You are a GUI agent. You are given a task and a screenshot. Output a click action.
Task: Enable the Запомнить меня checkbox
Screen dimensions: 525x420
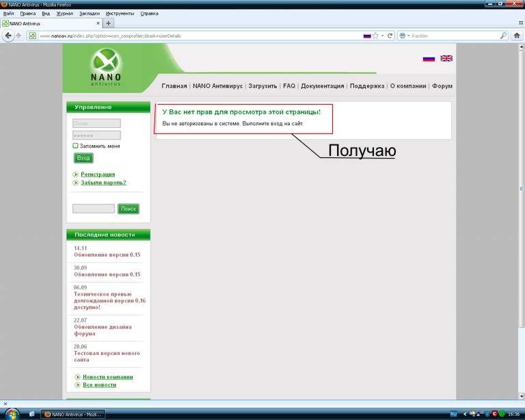75,146
